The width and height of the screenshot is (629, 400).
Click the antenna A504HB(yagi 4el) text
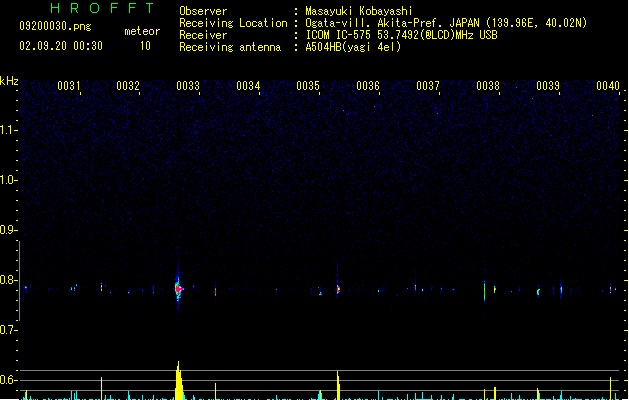pos(353,47)
